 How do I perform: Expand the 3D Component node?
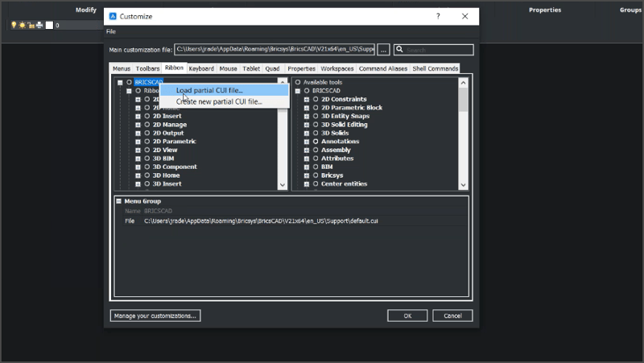(138, 167)
